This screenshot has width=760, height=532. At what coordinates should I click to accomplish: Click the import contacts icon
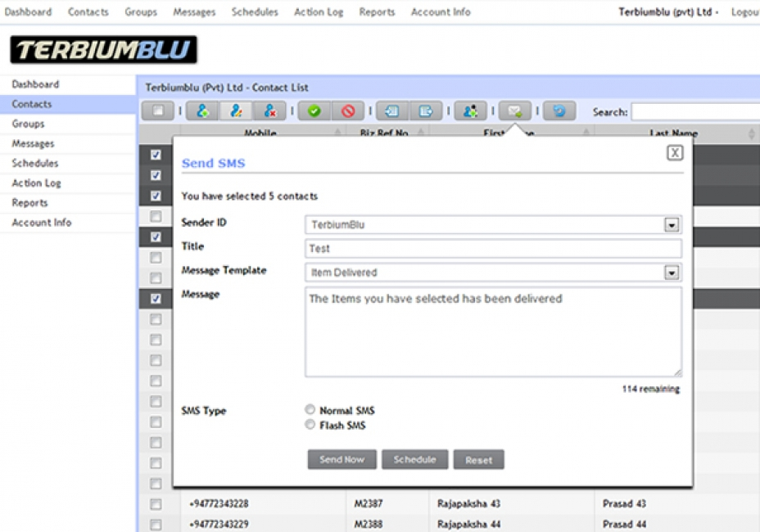[x=392, y=111]
